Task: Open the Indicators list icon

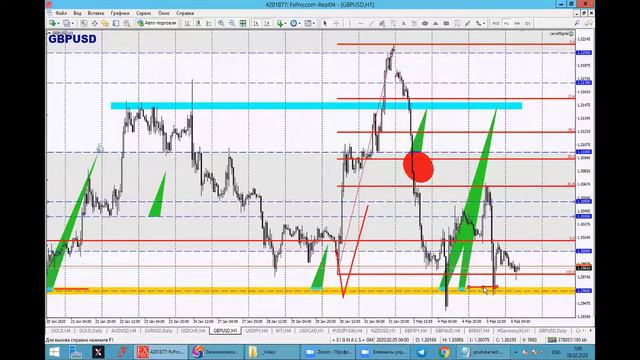Action: point(280,23)
